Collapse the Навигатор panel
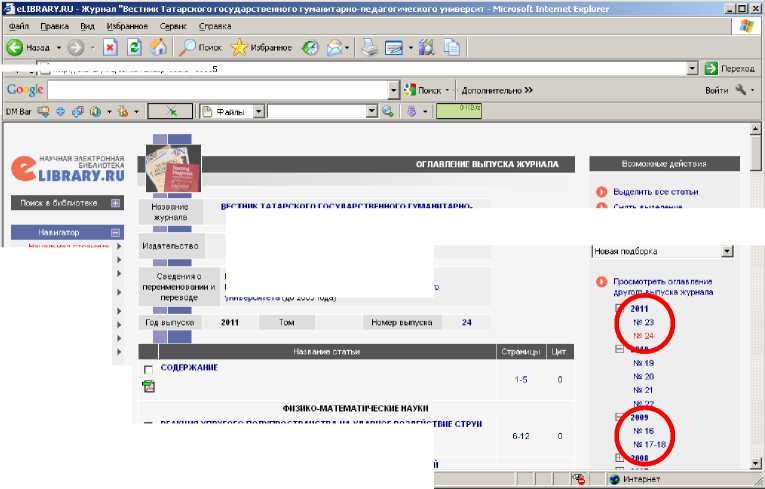Image resolution: width=765 pixels, height=489 pixels. click(x=115, y=233)
